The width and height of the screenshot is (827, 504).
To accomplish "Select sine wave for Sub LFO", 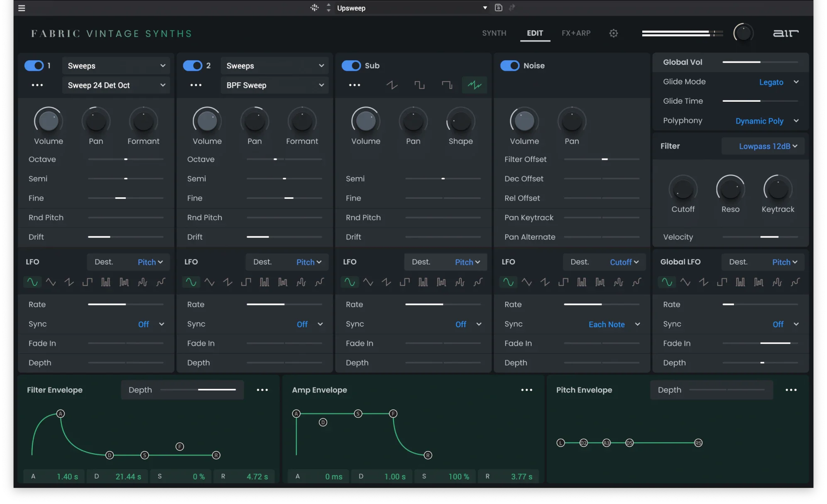I will click(x=350, y=282).
